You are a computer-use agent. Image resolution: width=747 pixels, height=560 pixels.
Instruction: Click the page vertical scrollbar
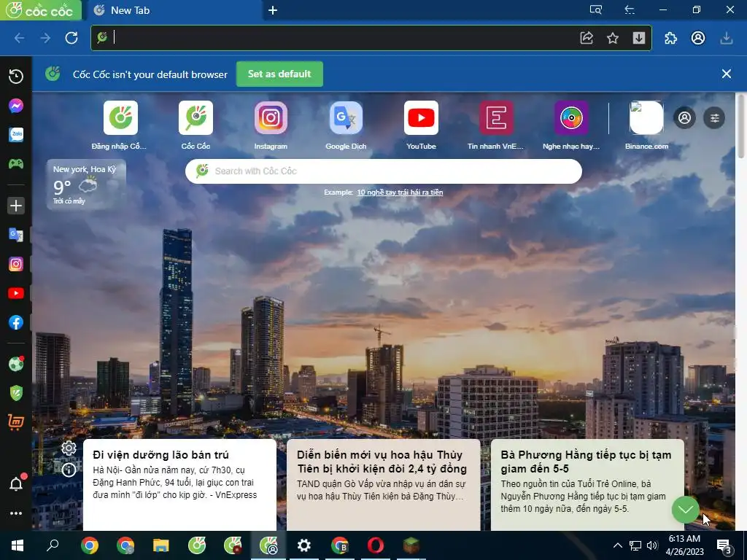[x=741, y=126]
